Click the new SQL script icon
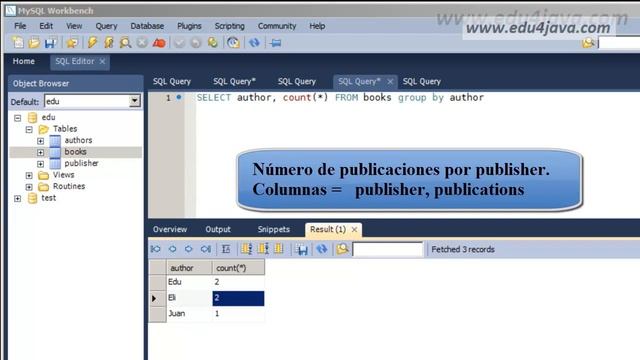Image resolution: width=640 pixels, height=360 pixels. [x=18, y=42]
